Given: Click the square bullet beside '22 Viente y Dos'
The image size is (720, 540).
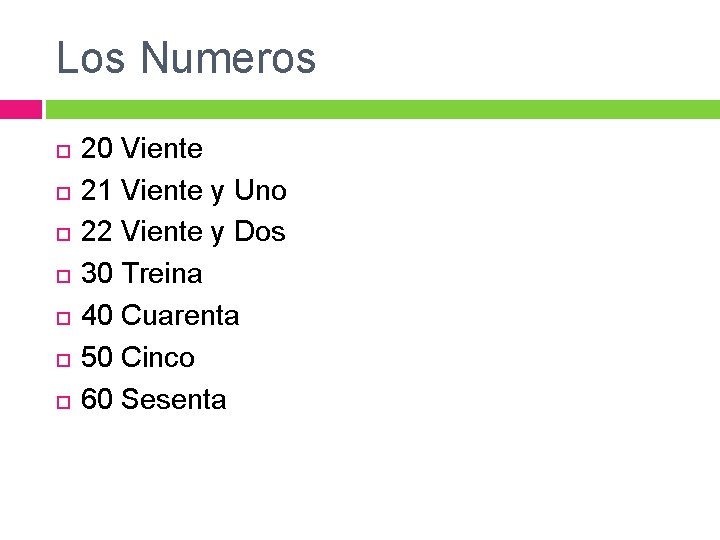Looking at the screenshot, I should [x=63, y=234].
